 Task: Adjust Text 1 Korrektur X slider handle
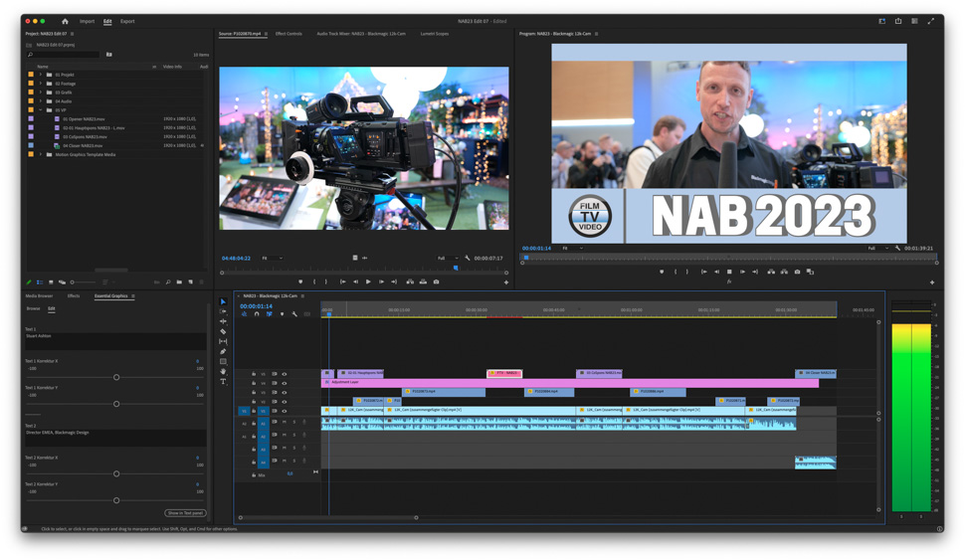click(x=116, y=377)
